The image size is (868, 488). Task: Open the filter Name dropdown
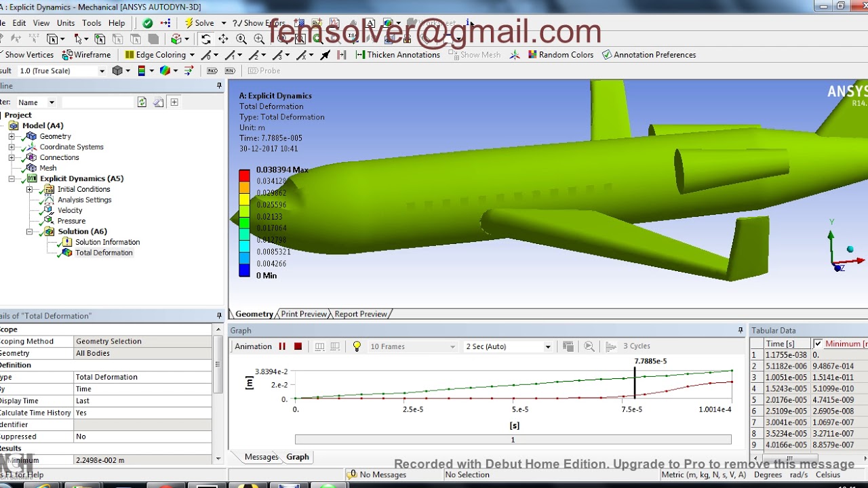tap(51, 102)
